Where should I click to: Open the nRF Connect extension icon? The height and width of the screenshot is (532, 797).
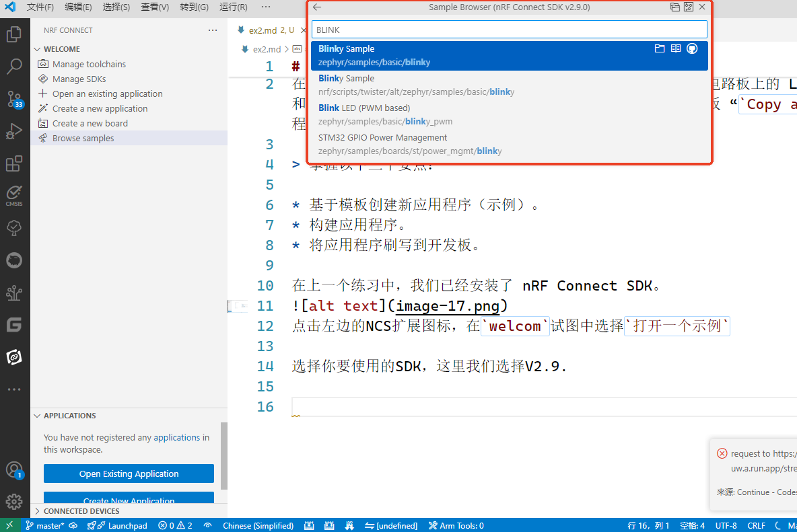14,357
